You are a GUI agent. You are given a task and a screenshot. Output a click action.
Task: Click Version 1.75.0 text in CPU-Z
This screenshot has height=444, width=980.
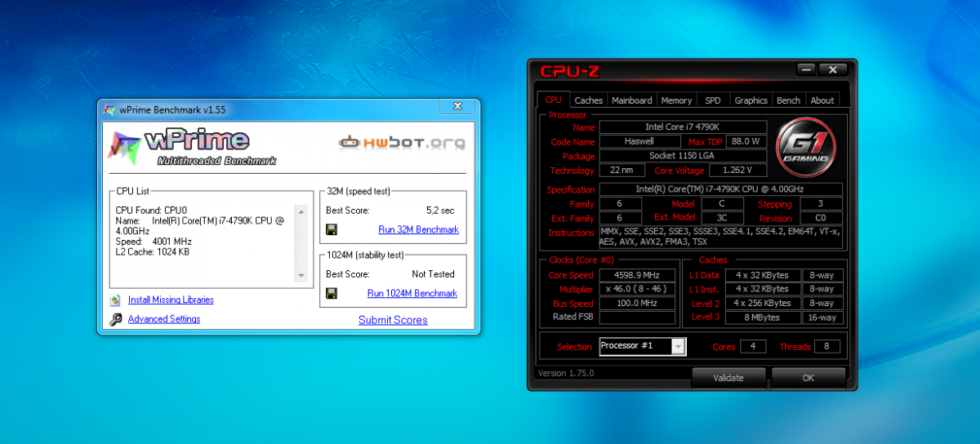pos(565,373)
